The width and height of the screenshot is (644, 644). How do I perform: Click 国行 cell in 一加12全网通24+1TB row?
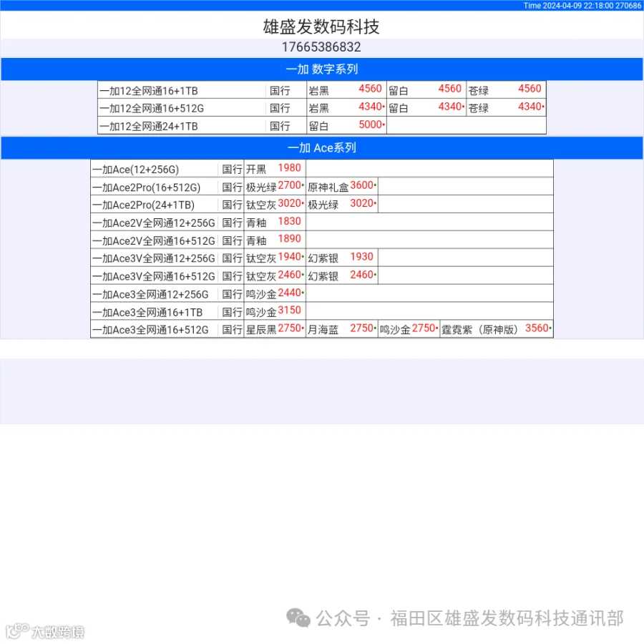(x=280, y=127)
